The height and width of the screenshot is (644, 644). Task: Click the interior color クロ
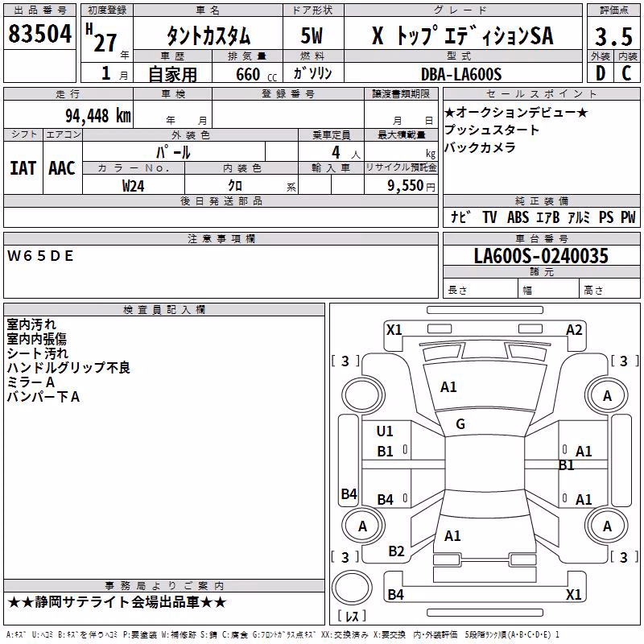(235, 186)
